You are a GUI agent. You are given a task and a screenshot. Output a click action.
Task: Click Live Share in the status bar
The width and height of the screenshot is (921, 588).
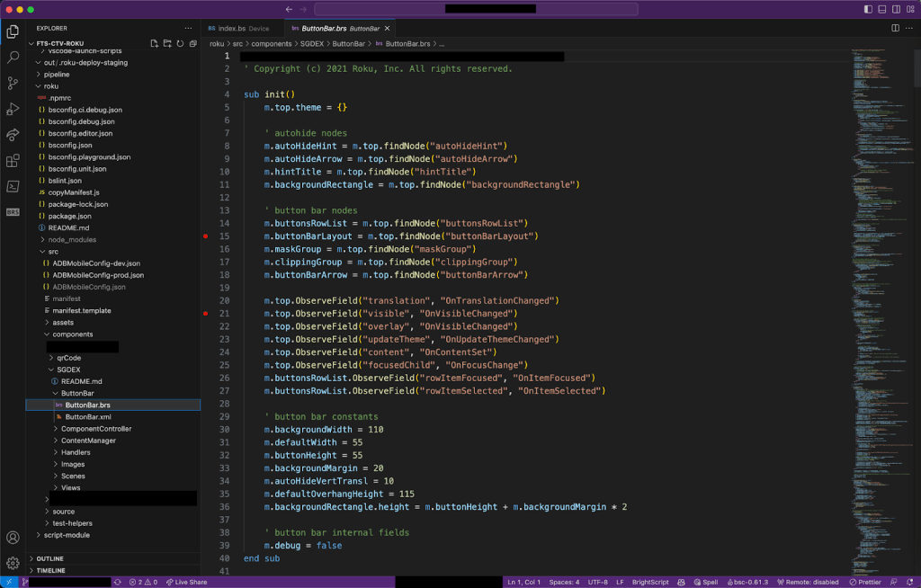click(186, 582)
